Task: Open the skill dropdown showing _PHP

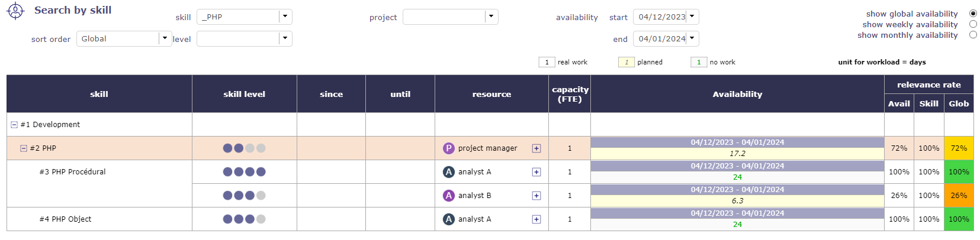Action: pyautogui.click(x=285, y=17)
